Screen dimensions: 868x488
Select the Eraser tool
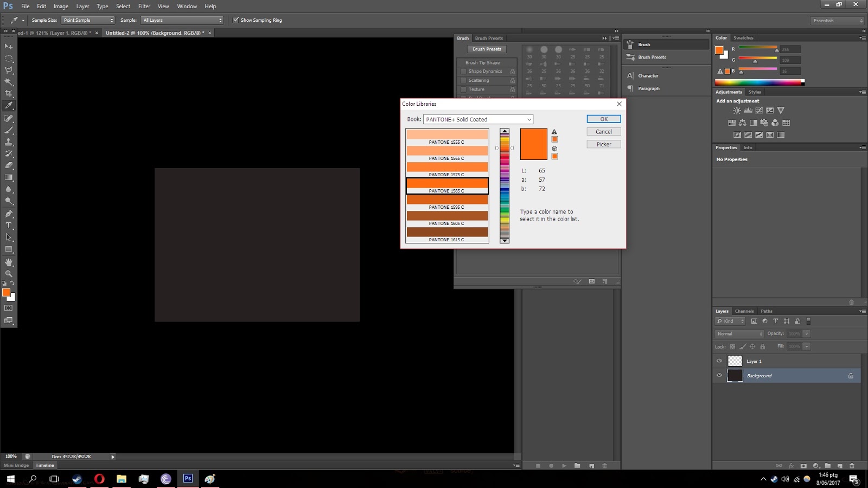tap(9, 165)
